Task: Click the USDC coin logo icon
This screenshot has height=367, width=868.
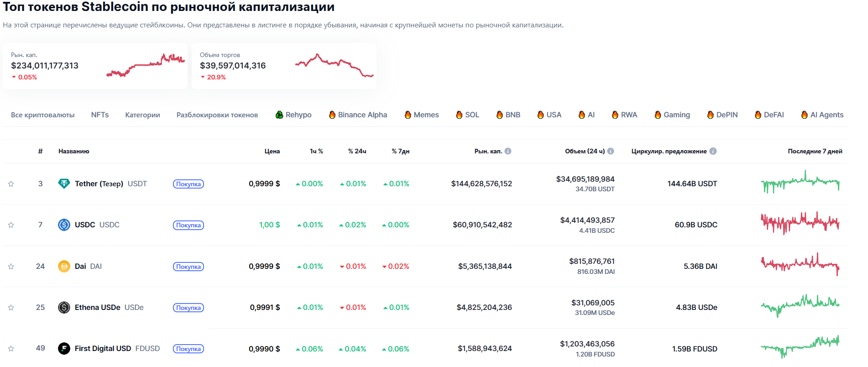Action: click(64, 225)
